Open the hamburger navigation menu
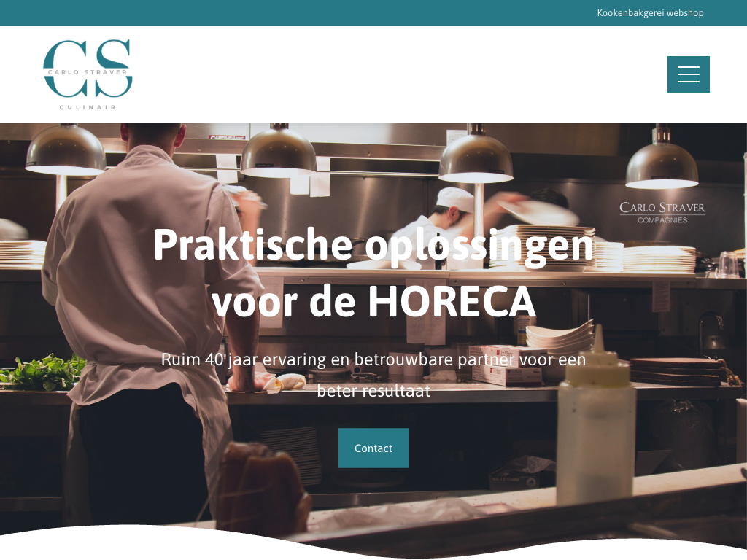Image resolution: width=747 pixels, height=560 pixels. pos(688,74)
